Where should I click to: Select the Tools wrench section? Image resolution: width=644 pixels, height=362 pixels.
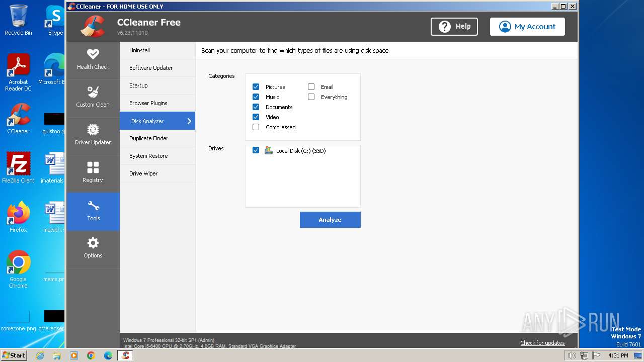click(x=93, y=211)
